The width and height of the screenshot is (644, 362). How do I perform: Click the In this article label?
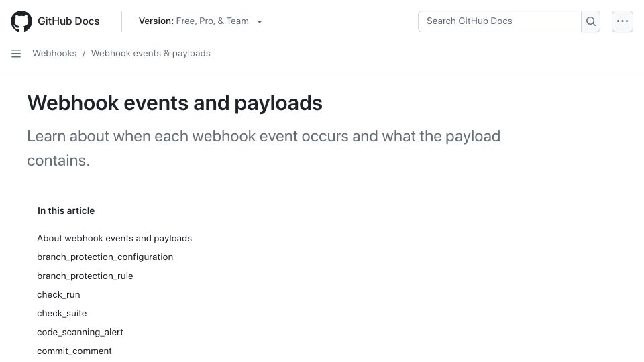pyautogui.click(x=66, y=211)
